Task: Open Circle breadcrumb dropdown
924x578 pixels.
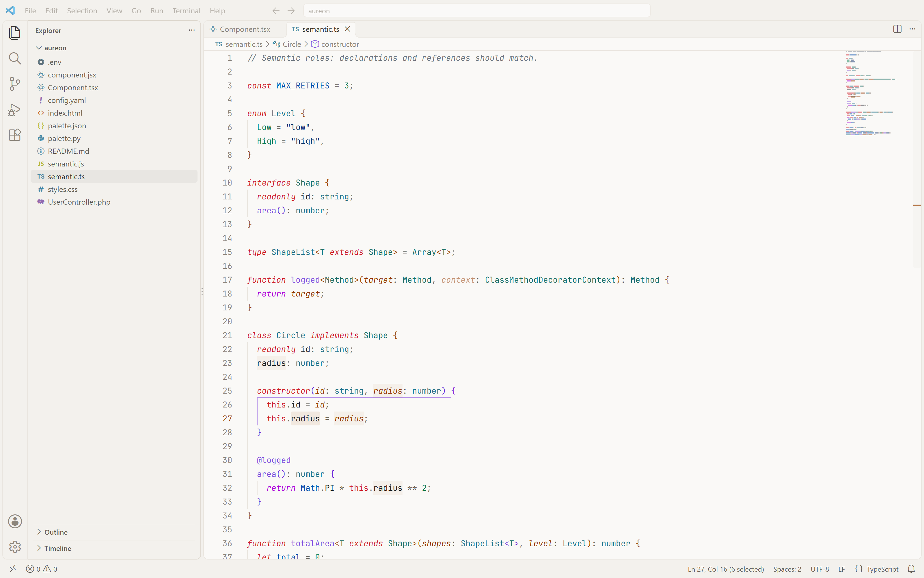Action: point(287,44)
